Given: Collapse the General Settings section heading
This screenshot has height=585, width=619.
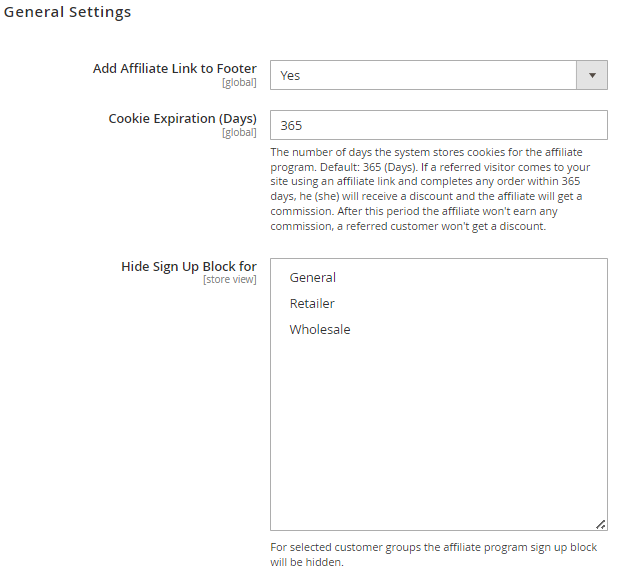Looking at the screenshot, I should click(x=67, y=12).
